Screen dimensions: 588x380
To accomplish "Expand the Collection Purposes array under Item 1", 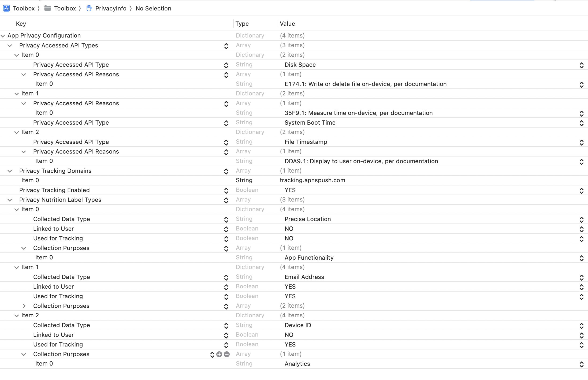I will [x=24, y=306].
